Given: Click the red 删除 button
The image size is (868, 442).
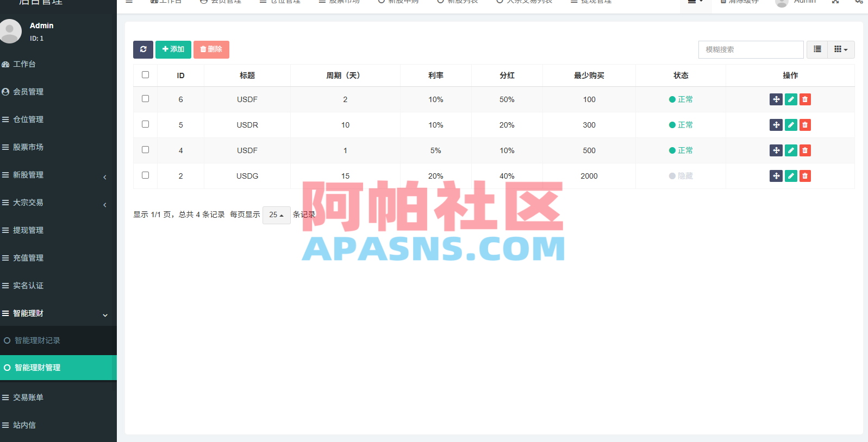Looking at the screenshot, I should tap(211, 49).
